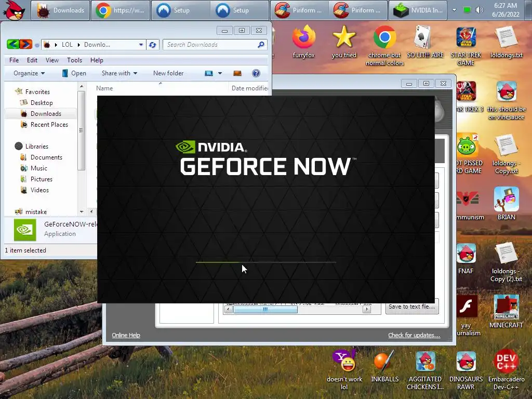The width and height of the screenshot is (532, 399).
Task: Change the view icon in Explorer
Action: click(209, 73)
